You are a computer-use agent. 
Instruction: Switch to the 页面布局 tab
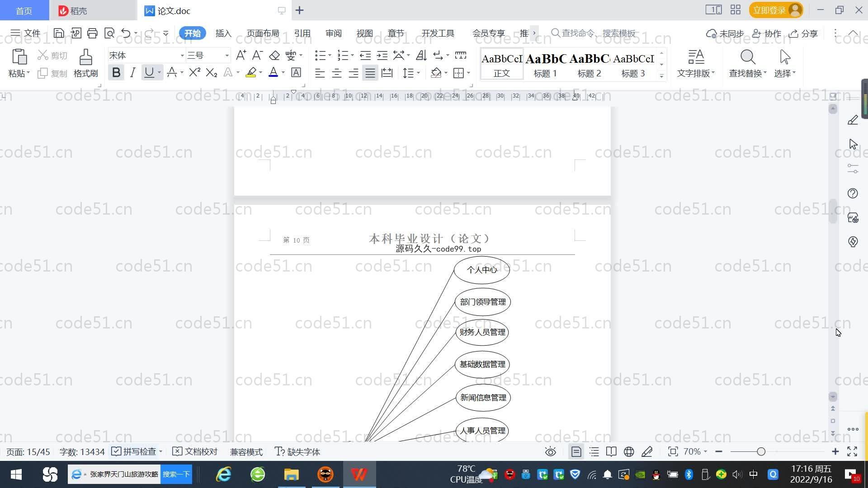263,33
